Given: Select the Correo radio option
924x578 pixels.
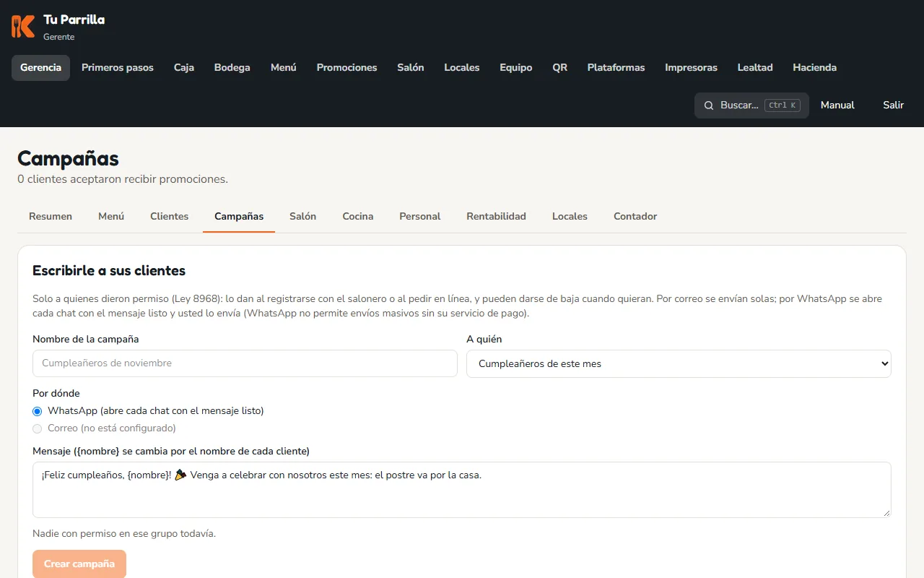Looking at the screenshot, I should (x=38, y=428).
